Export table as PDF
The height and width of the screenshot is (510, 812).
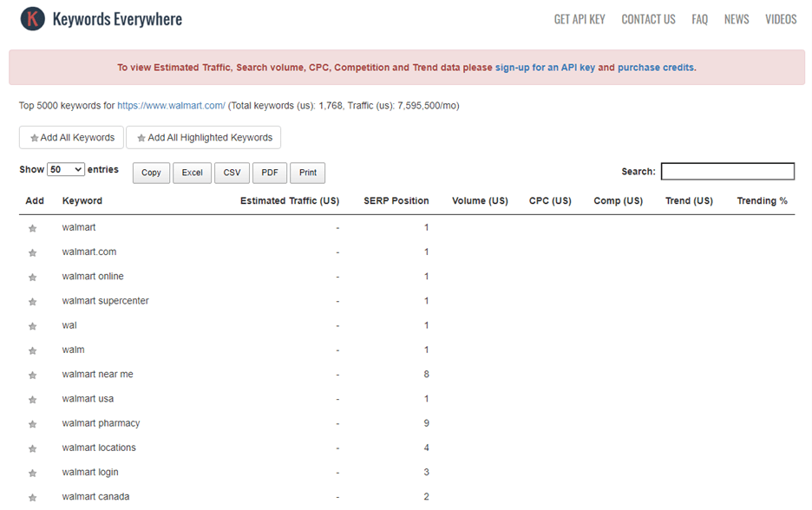pos(270,173)
